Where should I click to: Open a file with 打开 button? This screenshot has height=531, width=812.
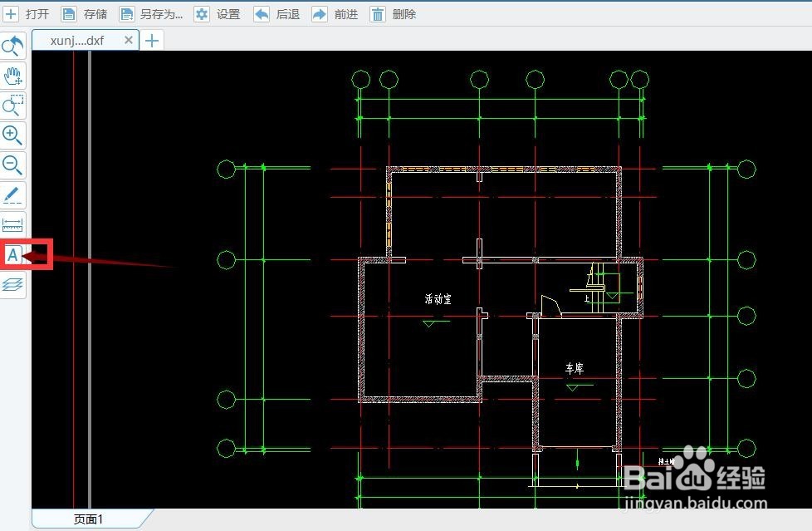[x=26, y=14]
